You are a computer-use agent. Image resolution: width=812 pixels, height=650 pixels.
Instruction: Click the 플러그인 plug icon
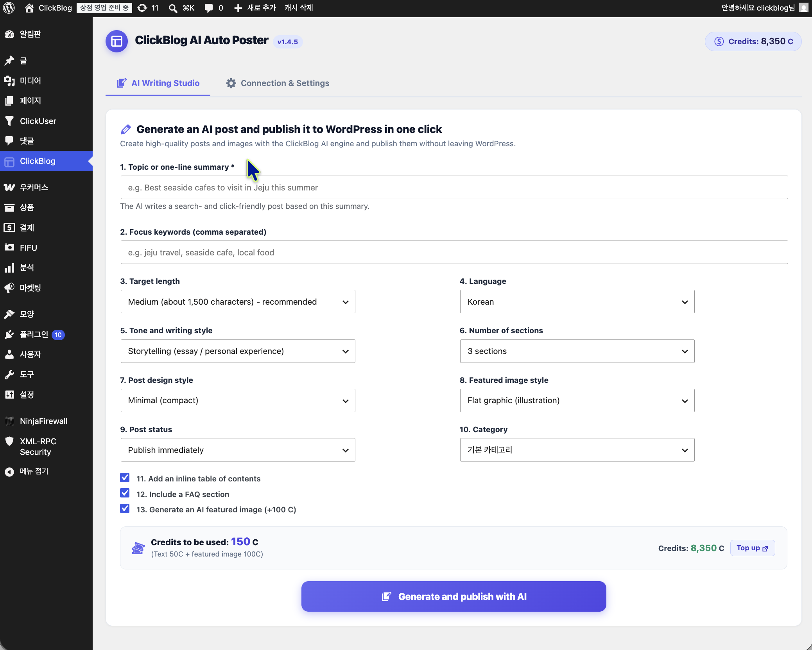[9, 334]
